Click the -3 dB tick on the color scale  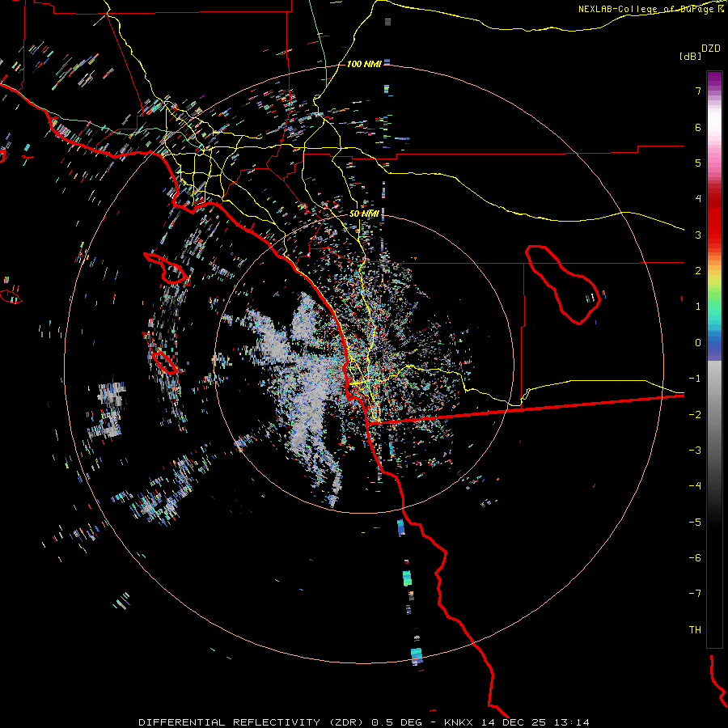pos(695,451)
